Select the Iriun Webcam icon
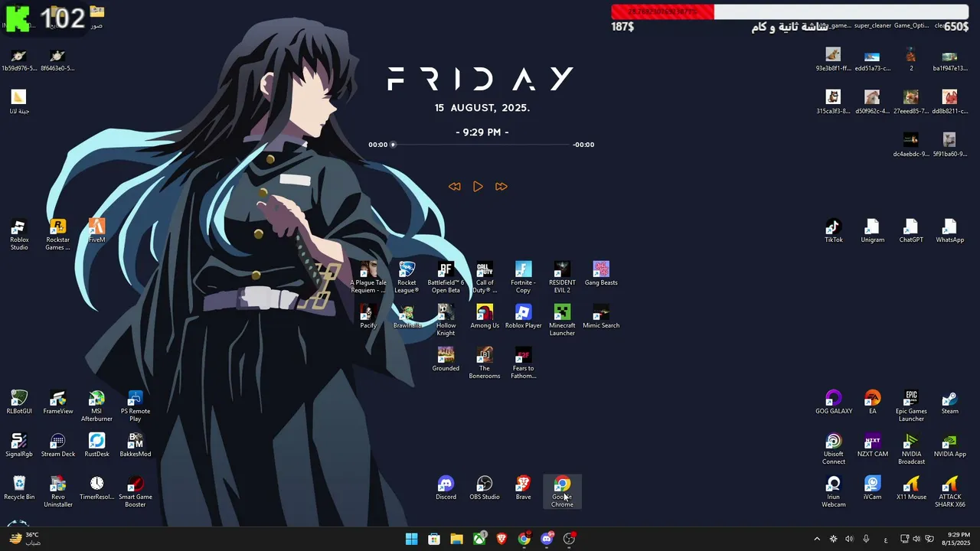The image size is (980, 551). tap(833, 492)
